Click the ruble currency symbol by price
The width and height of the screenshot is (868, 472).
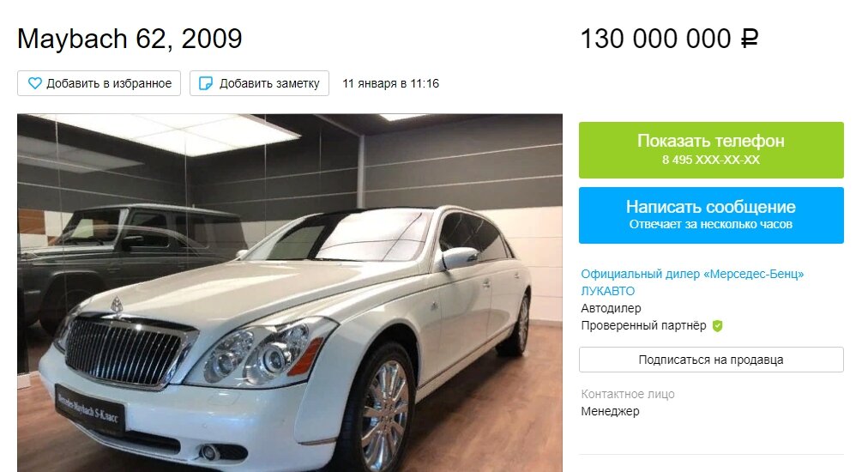pyautogui.click(x=750, y=39)
